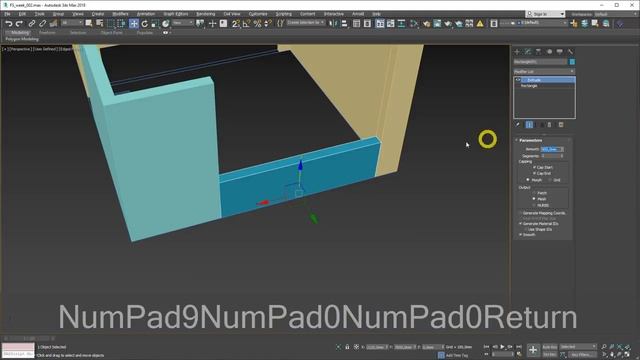Select the Morph capping radio button
The height and width of the screenshot is (360, 640).
[528, 180]
